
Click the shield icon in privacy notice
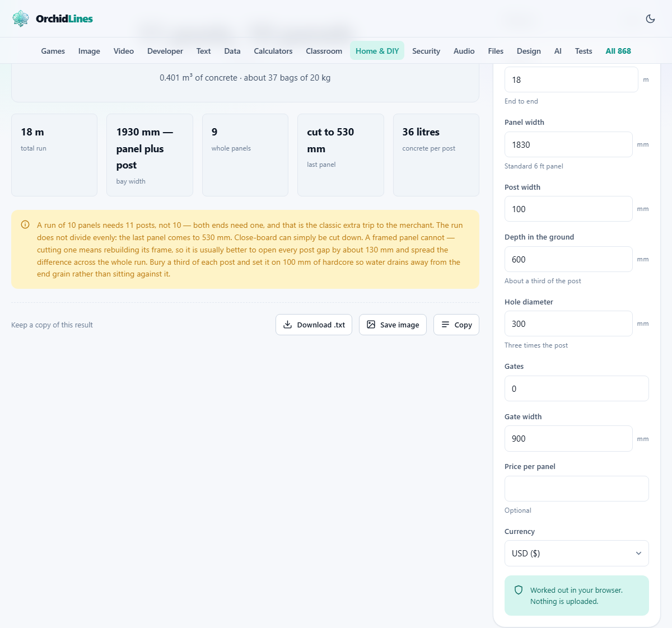519,590
